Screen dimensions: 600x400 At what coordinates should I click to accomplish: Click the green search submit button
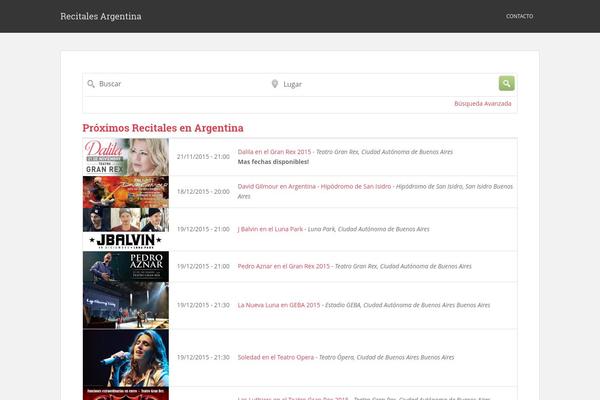coord(506,83)
